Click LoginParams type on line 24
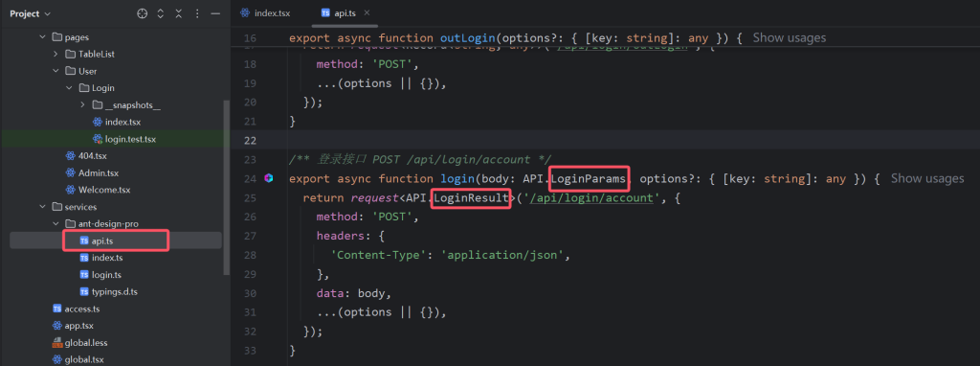Viewport: 980px width, 366px height. point(590,179)
